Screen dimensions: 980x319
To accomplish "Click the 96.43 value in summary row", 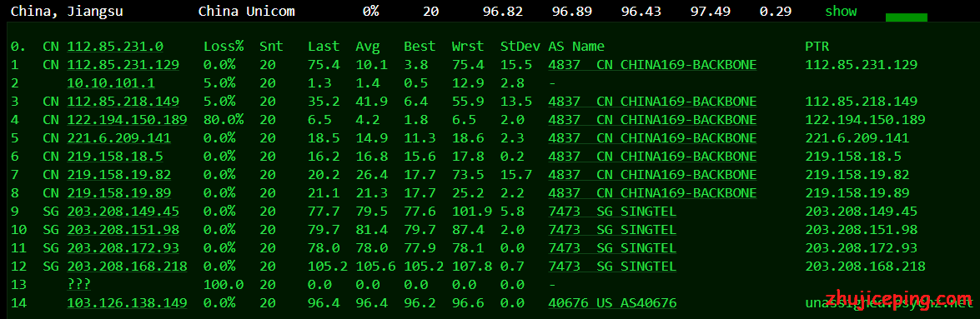I will tap(641, 11).
